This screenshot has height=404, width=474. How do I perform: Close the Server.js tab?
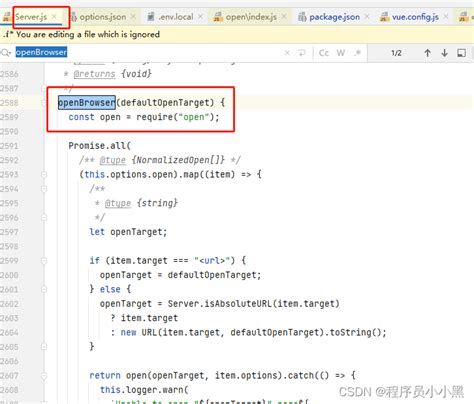pyautogui.click(x=54, y=16)
